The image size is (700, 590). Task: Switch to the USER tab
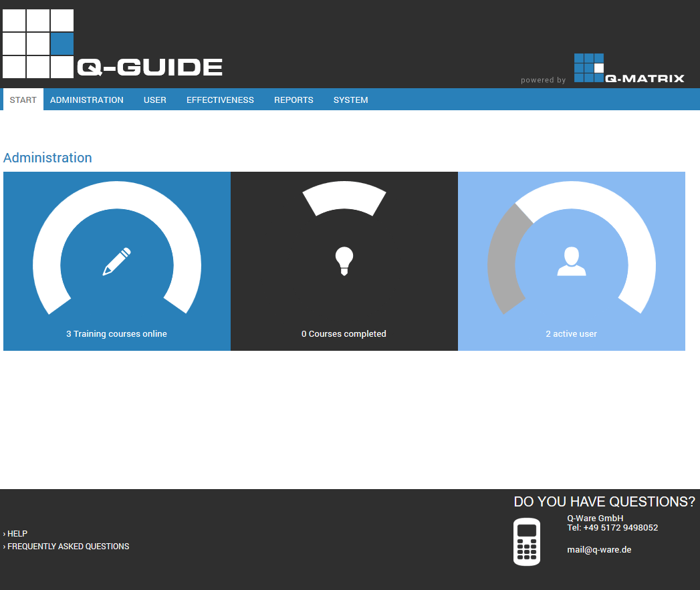[154, 100]
